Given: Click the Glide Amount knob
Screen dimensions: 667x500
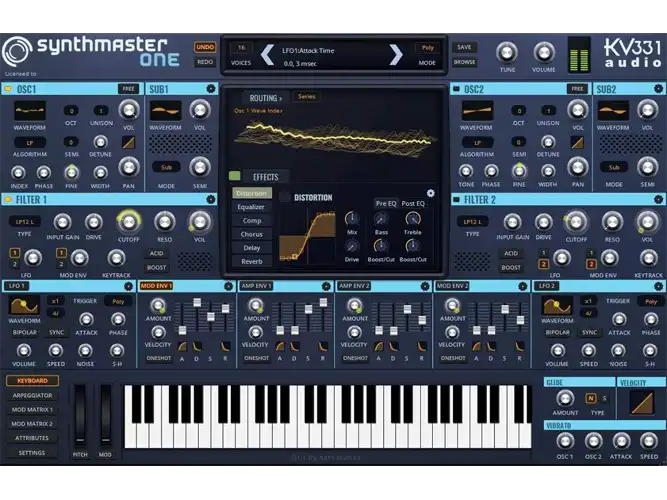Looking at the screenshot, I should (x=565, y=398).
